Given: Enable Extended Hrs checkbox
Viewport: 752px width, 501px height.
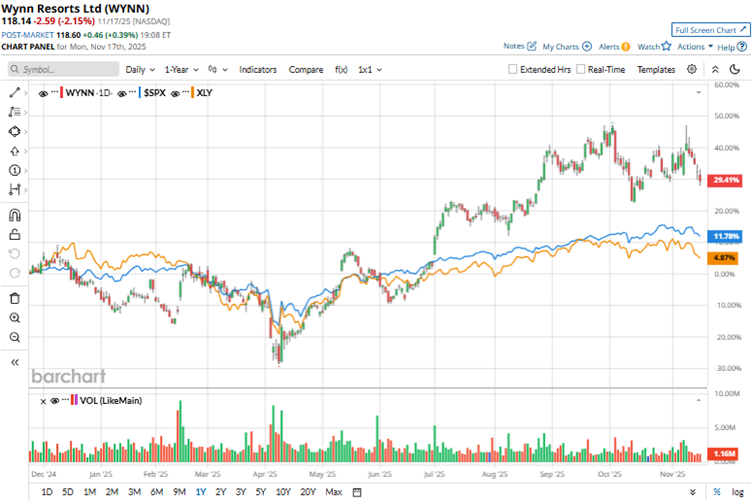Looking at the screenshot, I should click(x=512, y=70).
